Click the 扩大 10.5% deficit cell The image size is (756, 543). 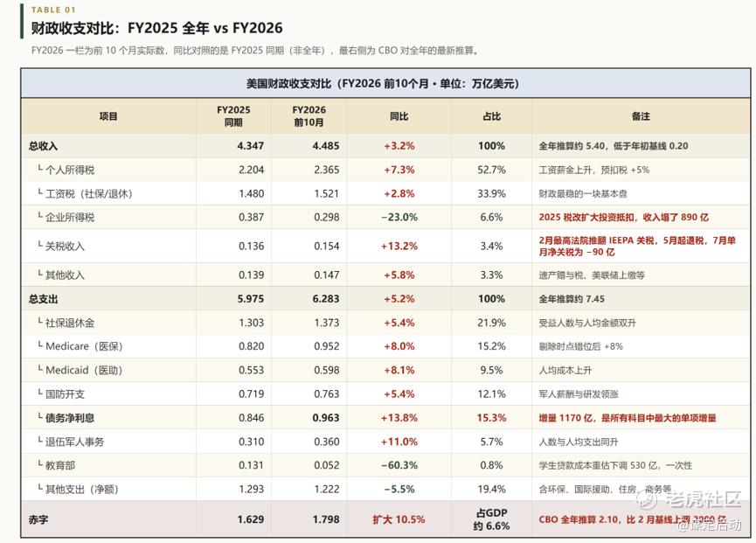point(399,519)
